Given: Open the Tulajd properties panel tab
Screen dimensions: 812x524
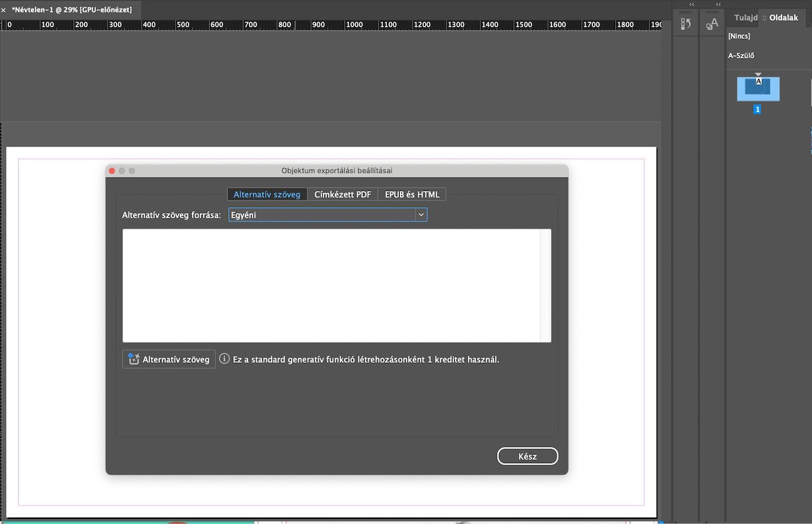Looking at the screenshot, I should pos(746,18).
